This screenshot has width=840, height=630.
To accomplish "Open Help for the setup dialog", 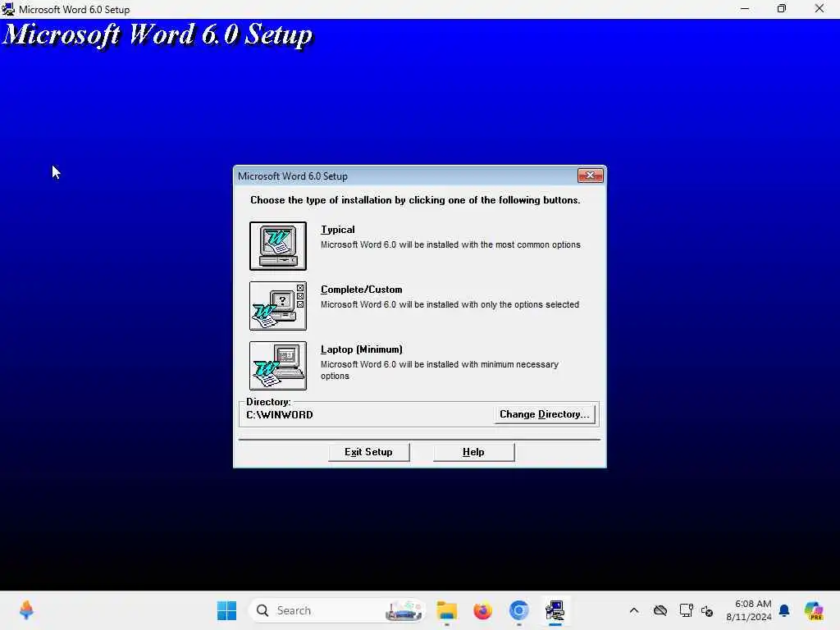I will coord(473,452).
